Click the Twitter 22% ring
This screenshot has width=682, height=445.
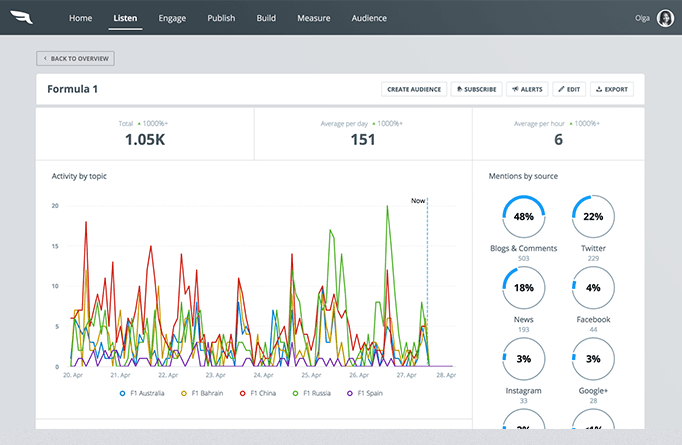click(x=593, y=216)
